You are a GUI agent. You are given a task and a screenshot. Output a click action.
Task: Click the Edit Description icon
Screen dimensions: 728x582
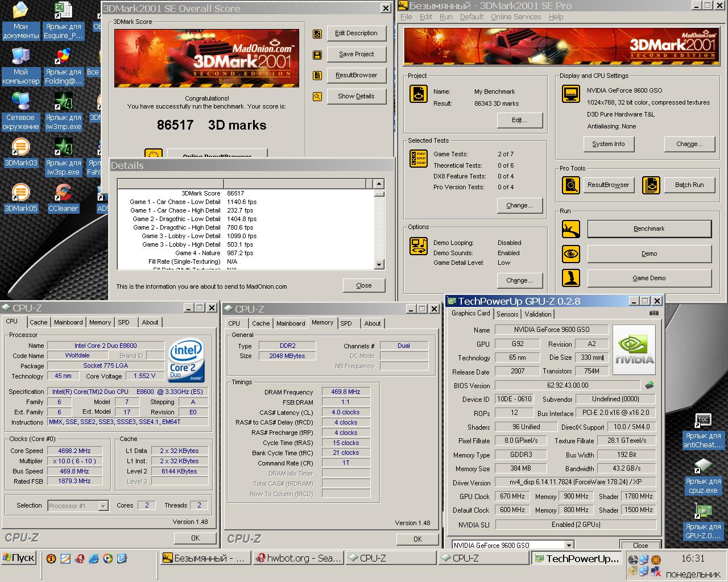(317, 34)
